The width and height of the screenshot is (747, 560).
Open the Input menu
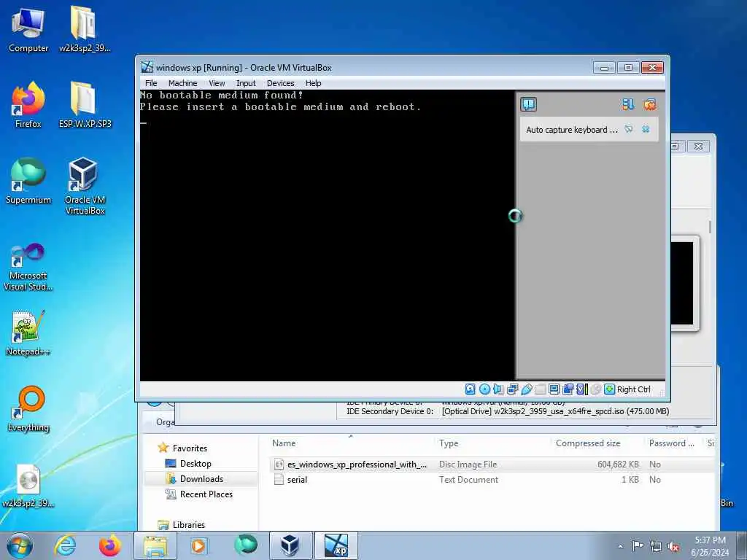coord(246,83)
